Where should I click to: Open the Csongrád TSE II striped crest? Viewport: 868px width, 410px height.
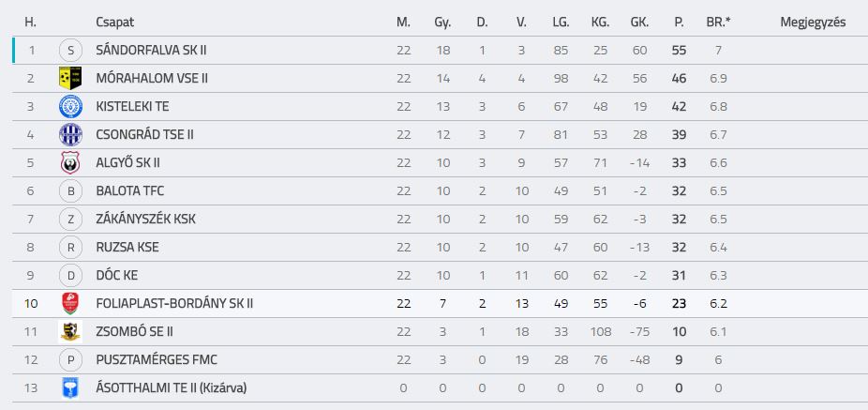click(70, 135)
